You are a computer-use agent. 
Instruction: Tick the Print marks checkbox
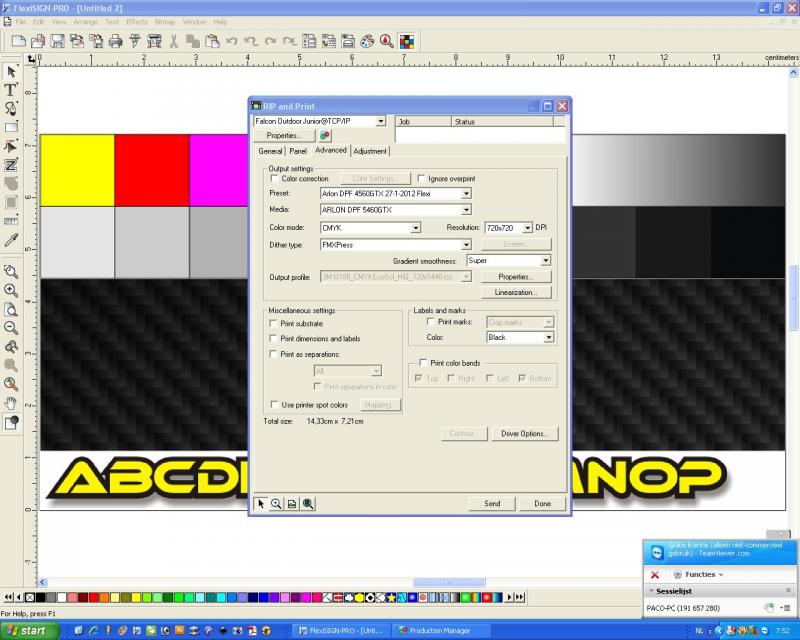(431, 322)
